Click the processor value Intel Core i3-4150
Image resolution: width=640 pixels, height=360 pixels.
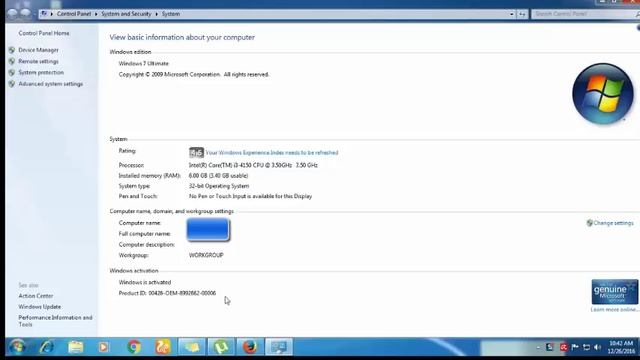click(x=253, y=165)
